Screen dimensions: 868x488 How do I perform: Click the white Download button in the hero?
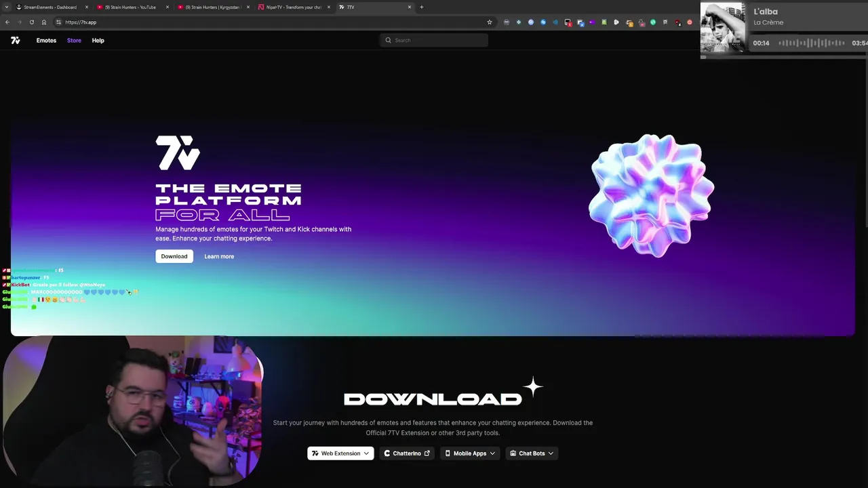point(174,256)
